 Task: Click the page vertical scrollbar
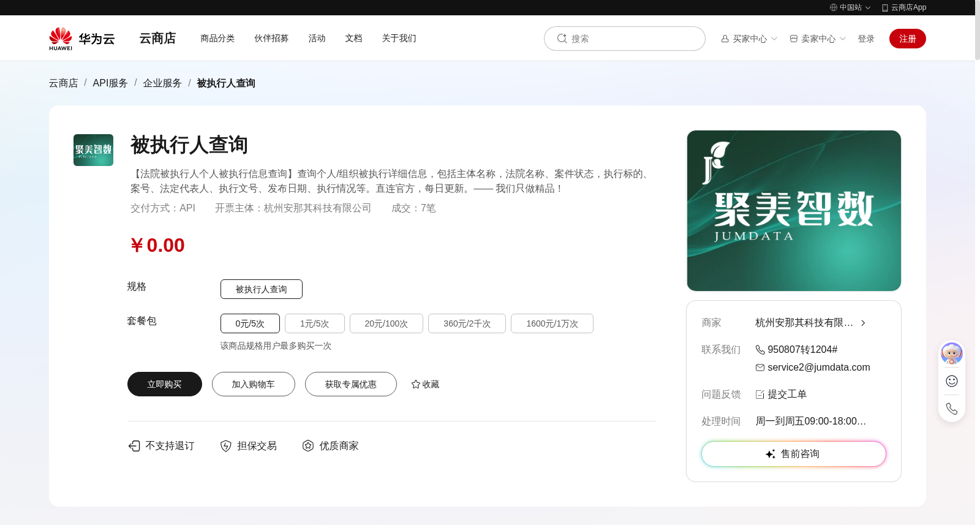[977, 31]
